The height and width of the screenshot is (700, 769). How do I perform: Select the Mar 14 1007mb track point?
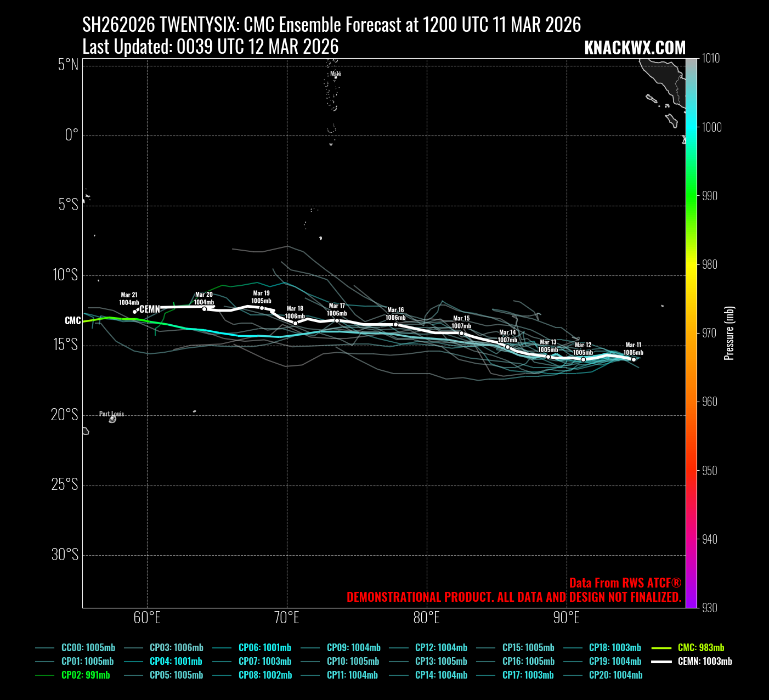point(507,347)
